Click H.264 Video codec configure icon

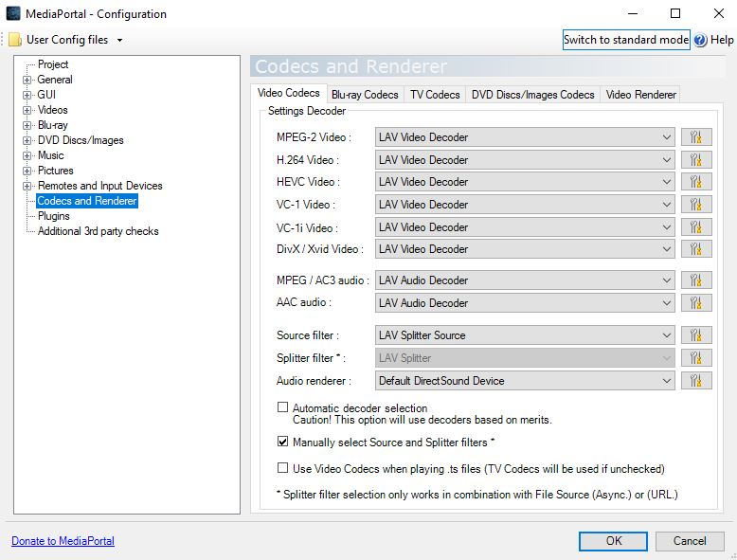696,159
